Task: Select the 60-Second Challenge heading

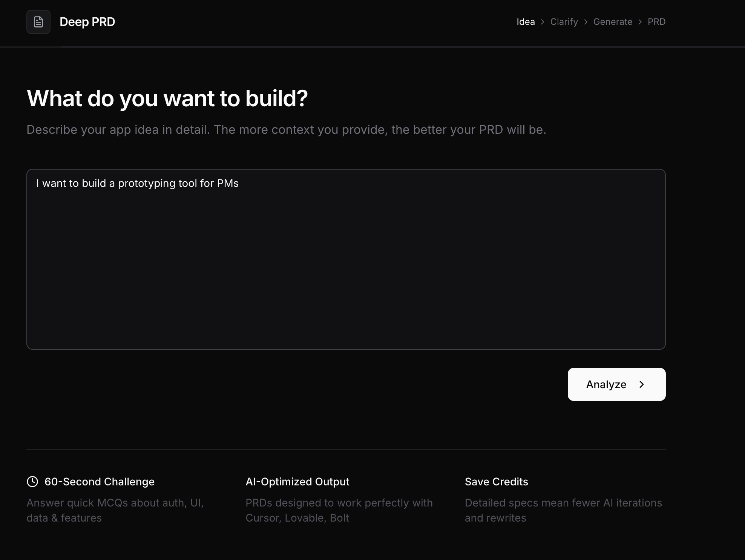Action: click(99, 482)
